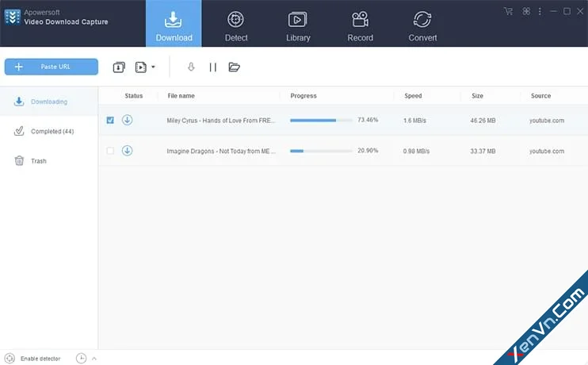Select Downloading in the sidebar
The width and height of the screenshot is (588, 365).
(x=49, y=102)
